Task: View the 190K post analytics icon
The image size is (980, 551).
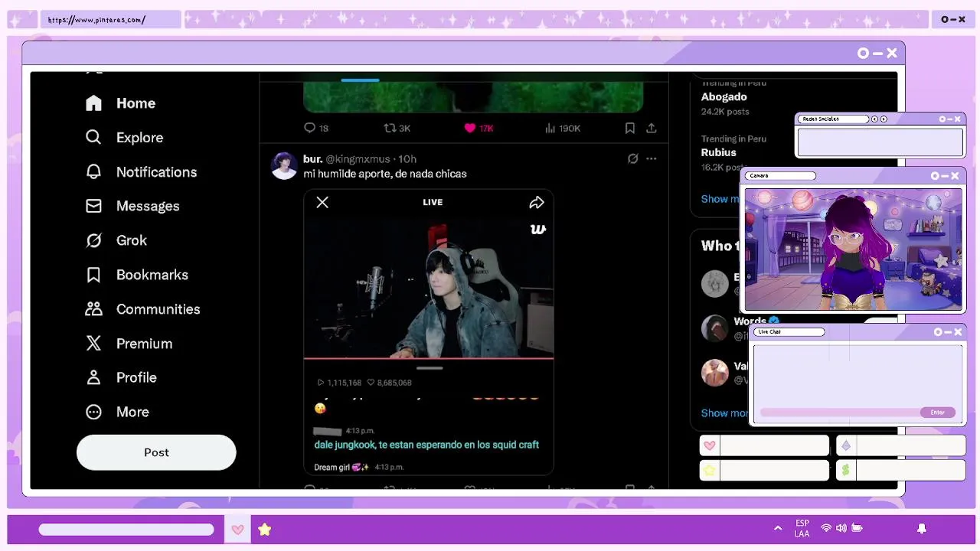Action: (550, 128)
